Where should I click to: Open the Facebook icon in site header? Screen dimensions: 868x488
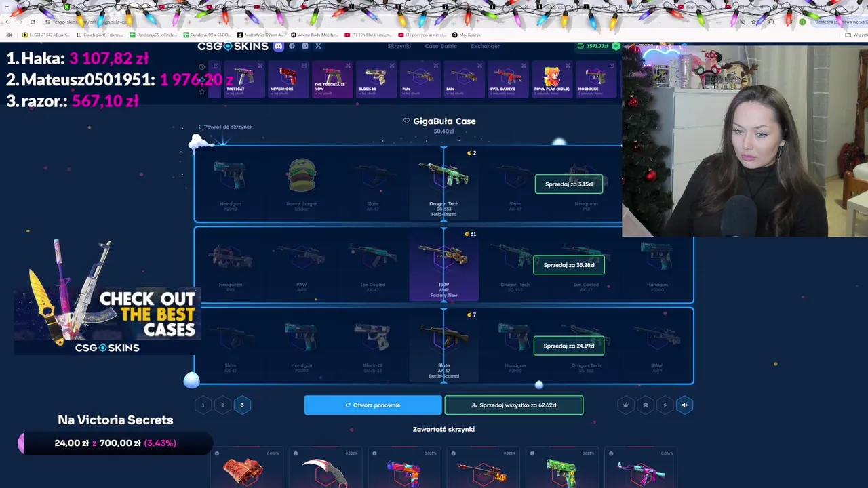(292, 46)
